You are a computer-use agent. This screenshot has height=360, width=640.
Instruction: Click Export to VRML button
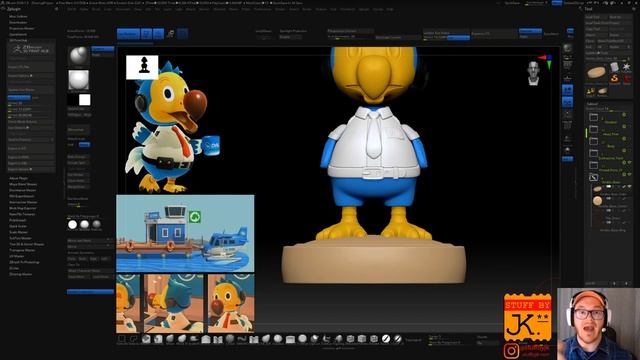[x=31, y=157]
